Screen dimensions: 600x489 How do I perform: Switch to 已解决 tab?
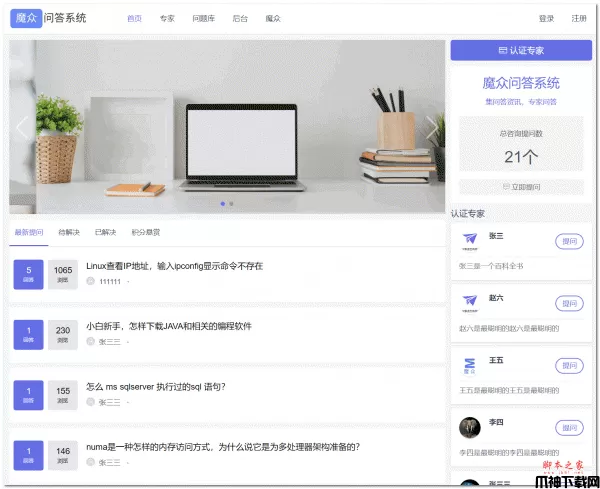(105, 232)
